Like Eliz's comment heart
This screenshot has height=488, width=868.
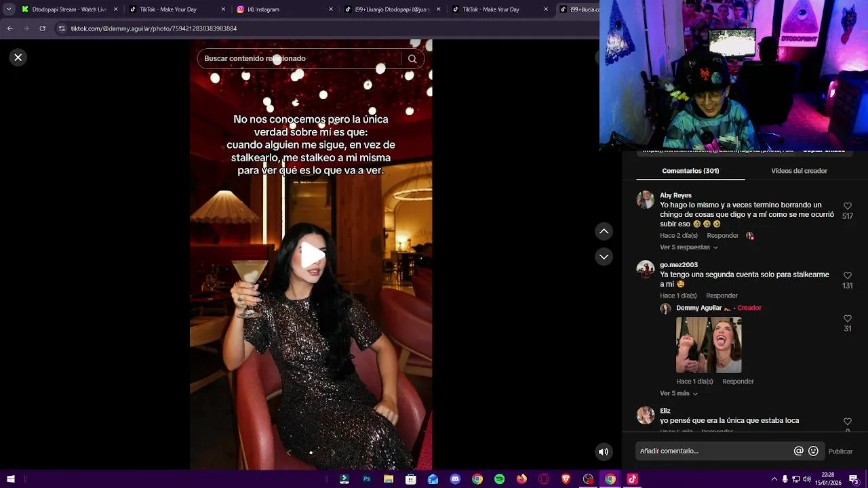coord(848,422)
